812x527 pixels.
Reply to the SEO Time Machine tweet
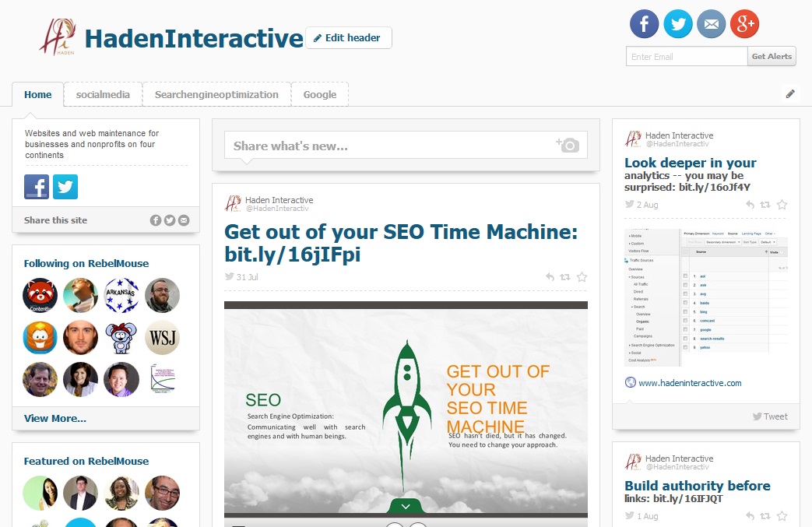[x=550, y=277]
